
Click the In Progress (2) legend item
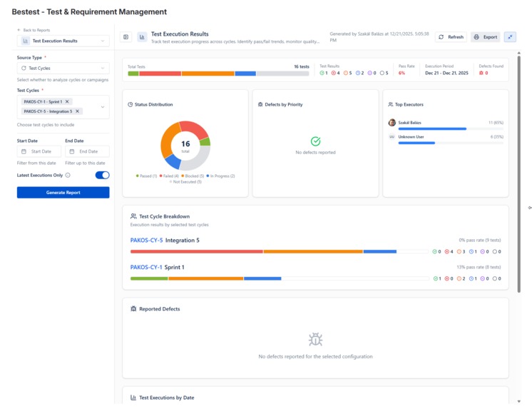(220, 176)
